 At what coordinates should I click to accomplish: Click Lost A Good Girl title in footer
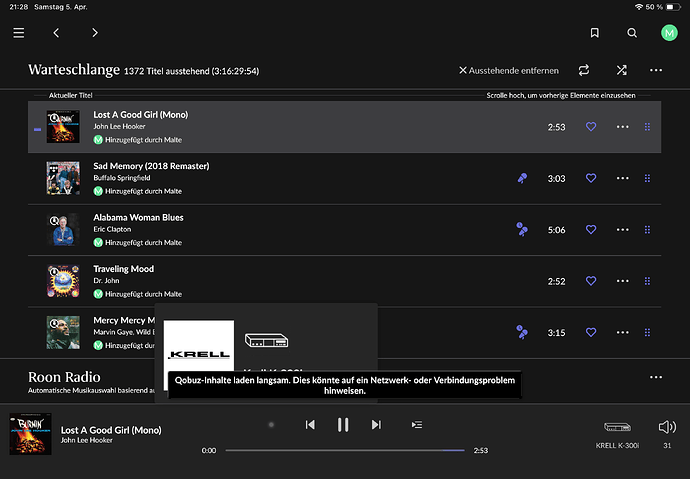coord(111,430)
